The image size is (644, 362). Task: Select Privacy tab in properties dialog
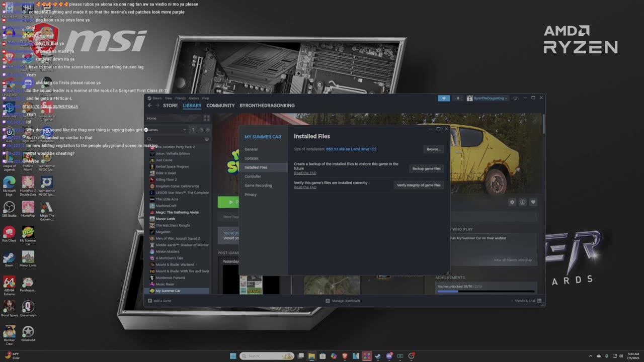click(251, 195)
